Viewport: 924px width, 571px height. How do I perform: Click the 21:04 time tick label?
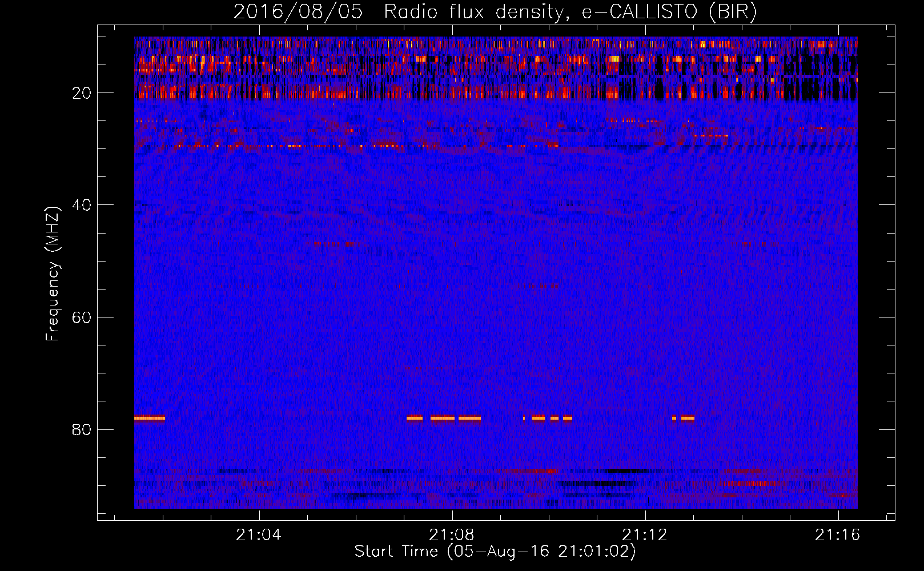point(259,535)
